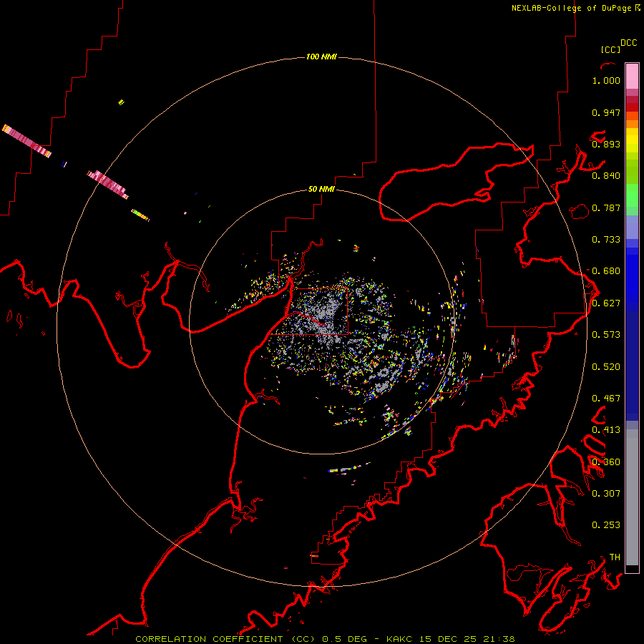Click the 50 NMI range ring label
644x644 pixels.
pyautogui.click(x=321, y=189)
